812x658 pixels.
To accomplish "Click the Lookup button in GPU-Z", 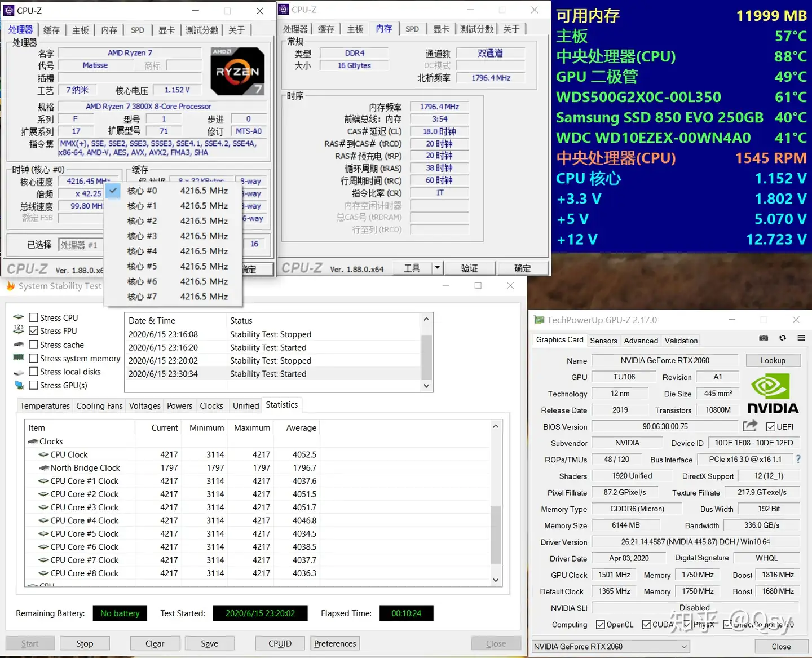I will (x=773, y=360).
